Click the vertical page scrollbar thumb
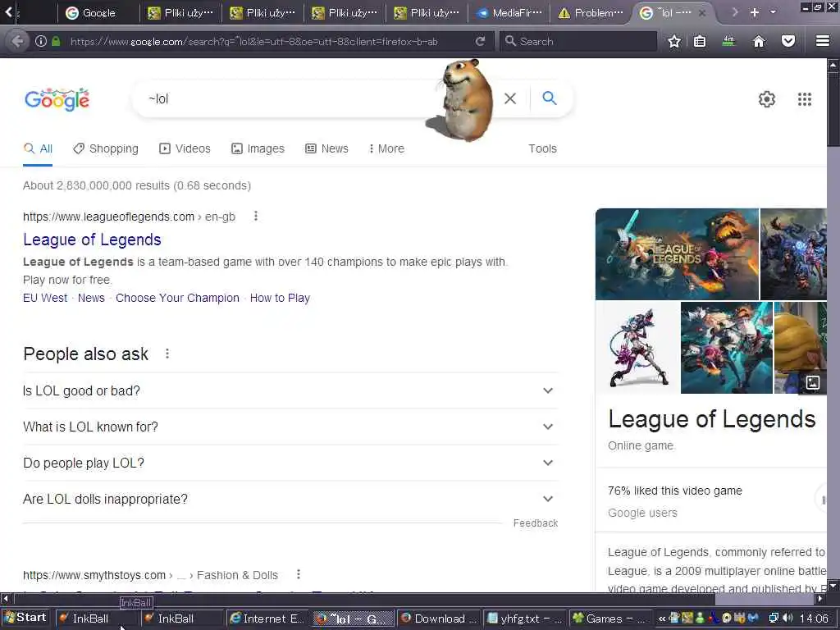 click(833, 109)
